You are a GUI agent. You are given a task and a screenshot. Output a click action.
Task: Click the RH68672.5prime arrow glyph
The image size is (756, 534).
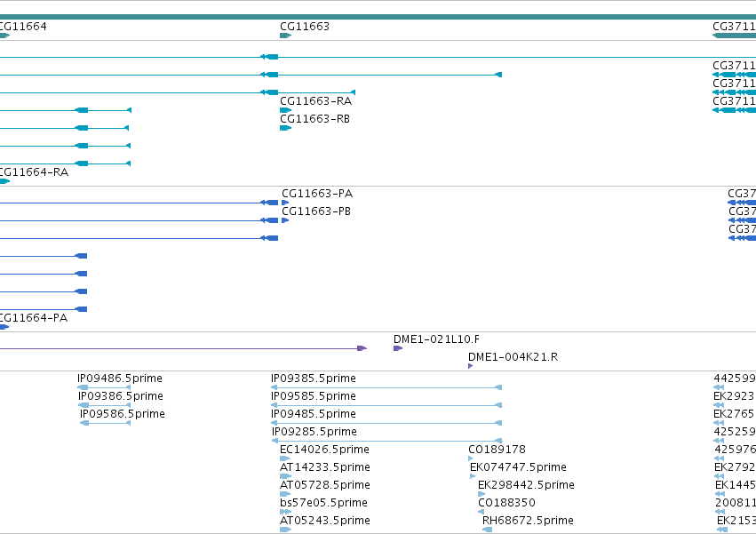487,530
